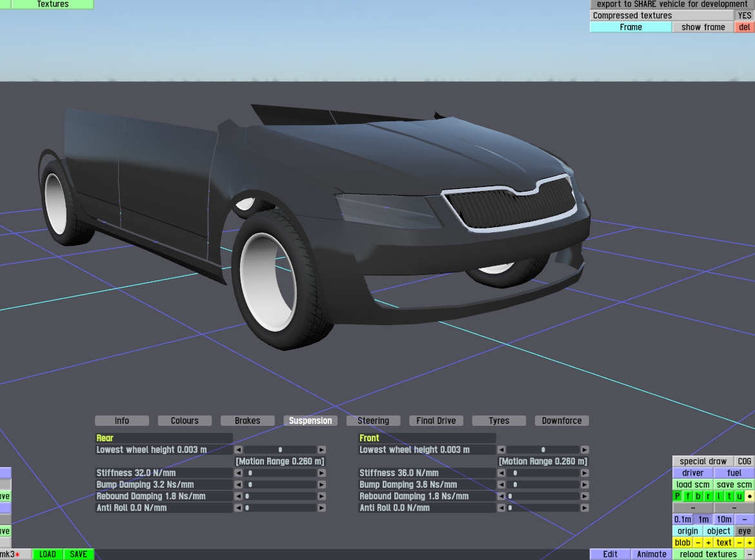
Task: Select the u (under) view button
Action: 739,496
